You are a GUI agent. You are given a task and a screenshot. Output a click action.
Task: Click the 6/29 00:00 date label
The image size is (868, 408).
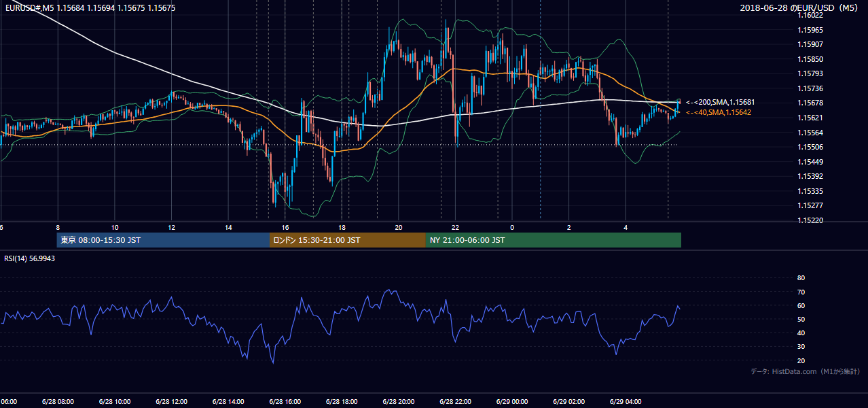click(512, 402)
